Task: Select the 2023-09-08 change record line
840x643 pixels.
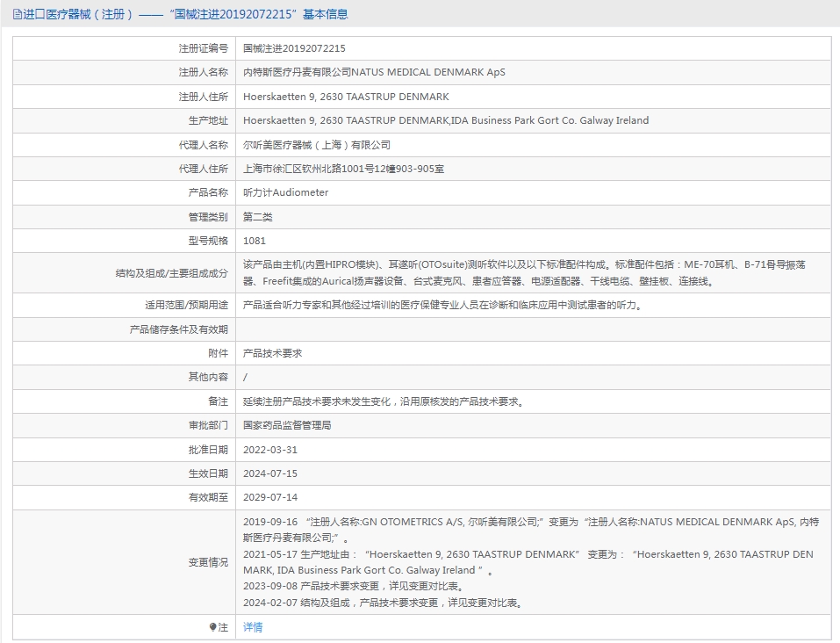Action: pyautogui.click(x=354, y=586)
